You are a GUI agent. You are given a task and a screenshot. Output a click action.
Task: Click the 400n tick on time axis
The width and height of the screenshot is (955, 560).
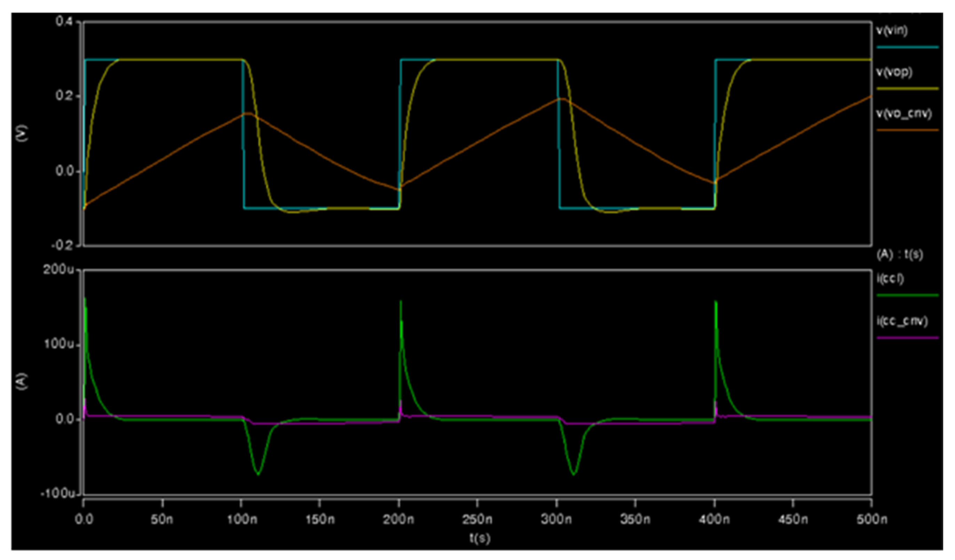(x=714, y=519)
